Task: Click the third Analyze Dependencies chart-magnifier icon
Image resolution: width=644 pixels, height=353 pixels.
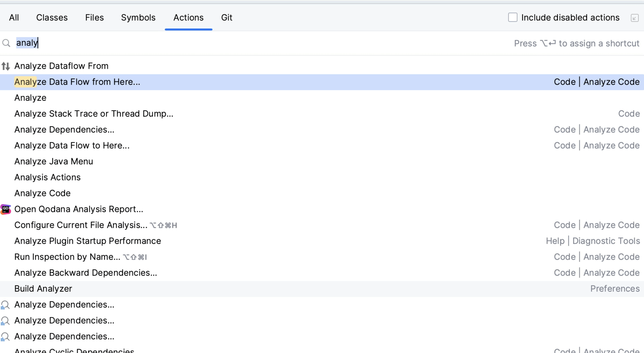Action: click(5, 337)
